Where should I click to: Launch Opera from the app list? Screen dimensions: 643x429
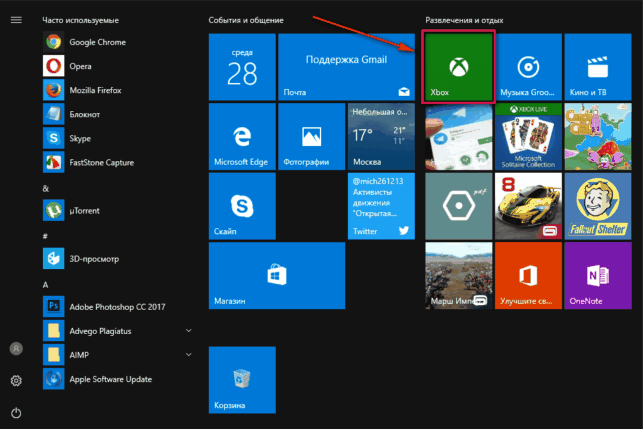[x=117, y=66]
